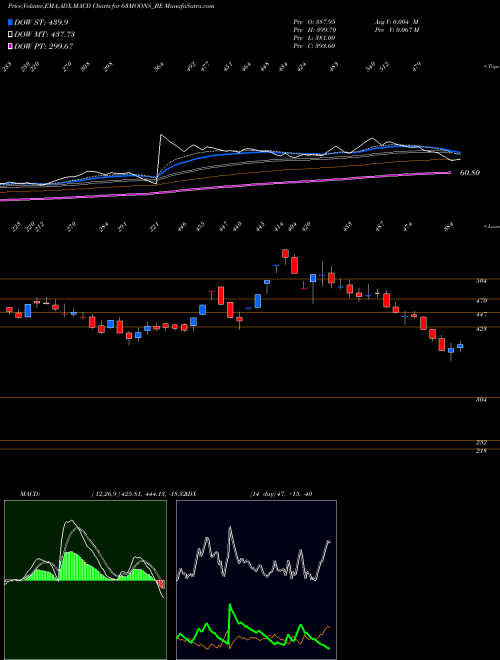
Task: Click the highest red candlestick at chart peak
Action: click(x=285, y=253)
